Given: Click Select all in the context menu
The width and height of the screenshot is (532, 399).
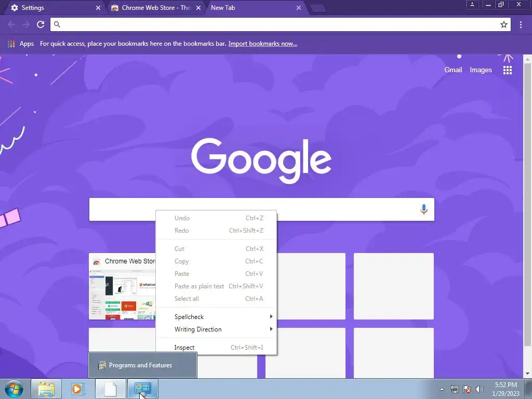Looking at the screenshot, I should coord(216,299).
